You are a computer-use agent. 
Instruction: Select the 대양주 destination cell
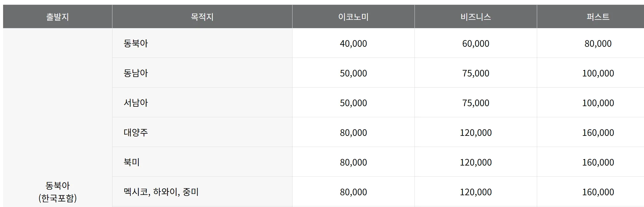[x=136, y=132]
